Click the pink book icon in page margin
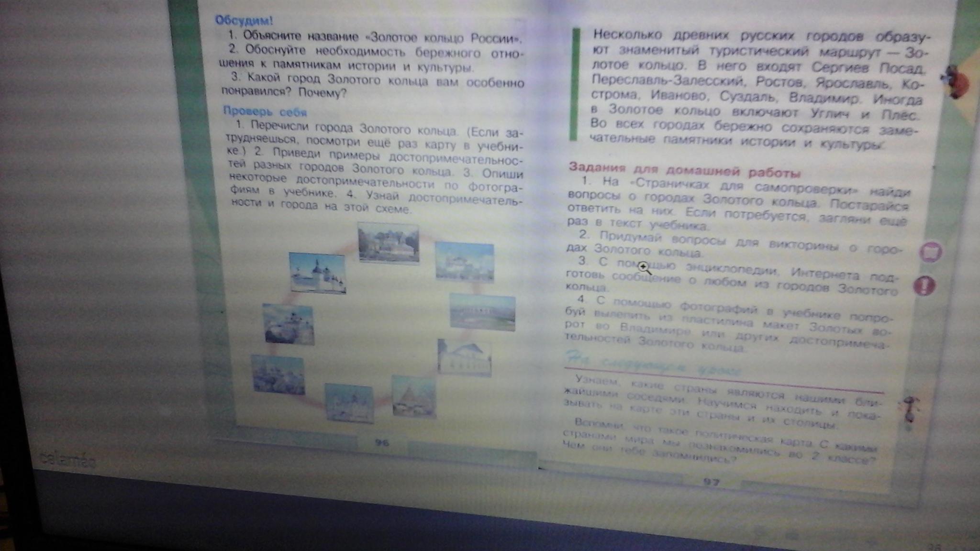The height and width of the screenshot is (551, 980). (930, 252)
